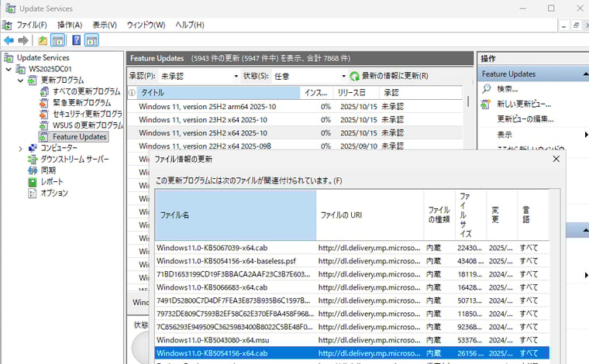This screenshot has height=364, width=589.
Task: Click the Up one level folder icon
Action: pyautogui.click(x=43, y=40)
